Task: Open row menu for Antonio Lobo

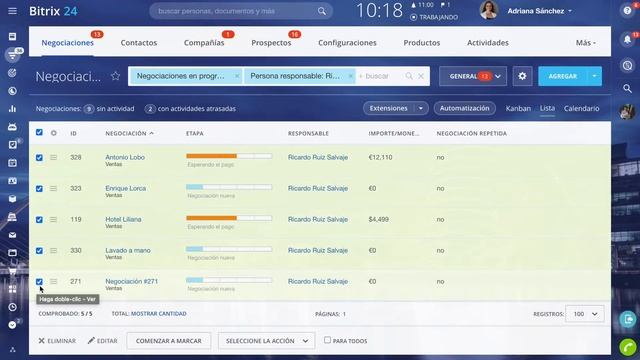Action: [53, 157]
